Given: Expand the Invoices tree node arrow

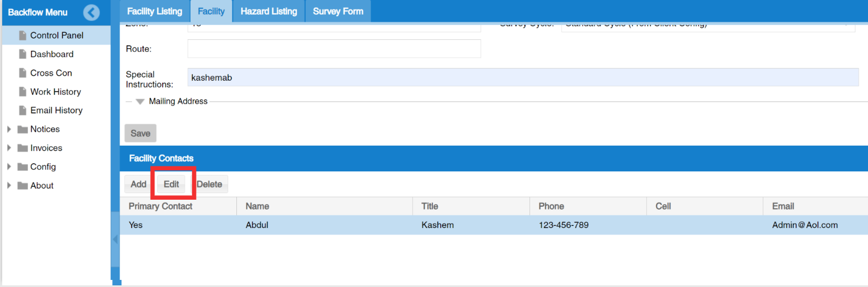Looking at the screenshot, I should coord(9,148).
